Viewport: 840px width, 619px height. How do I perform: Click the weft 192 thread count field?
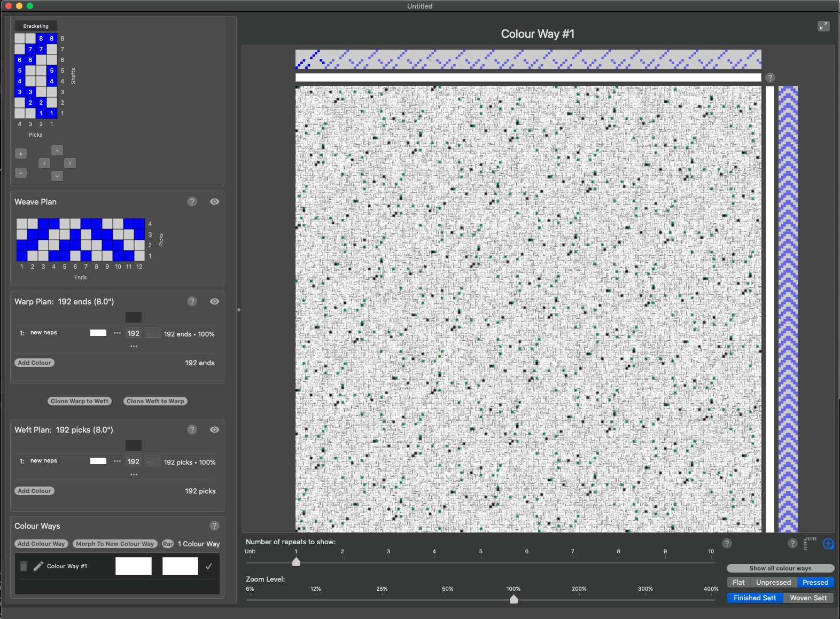[134, 461]
